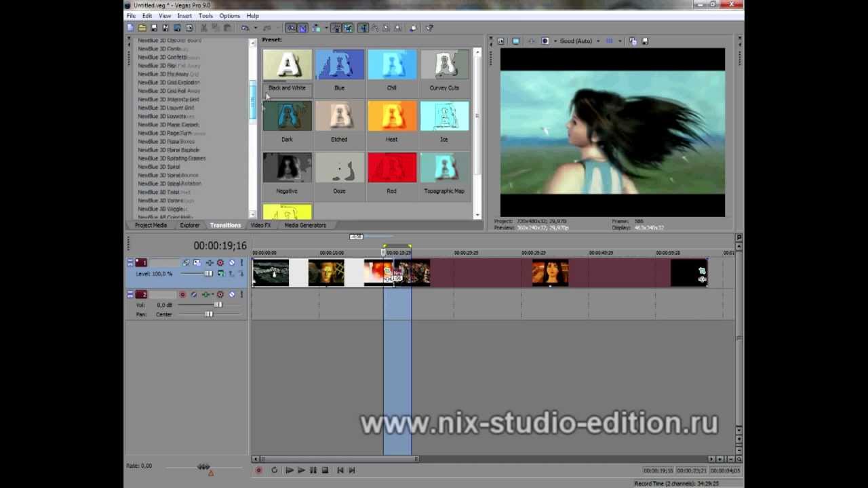Click Video Preview external monitor icon
This screenshot has width=868, height=488.
click(516, 41)
